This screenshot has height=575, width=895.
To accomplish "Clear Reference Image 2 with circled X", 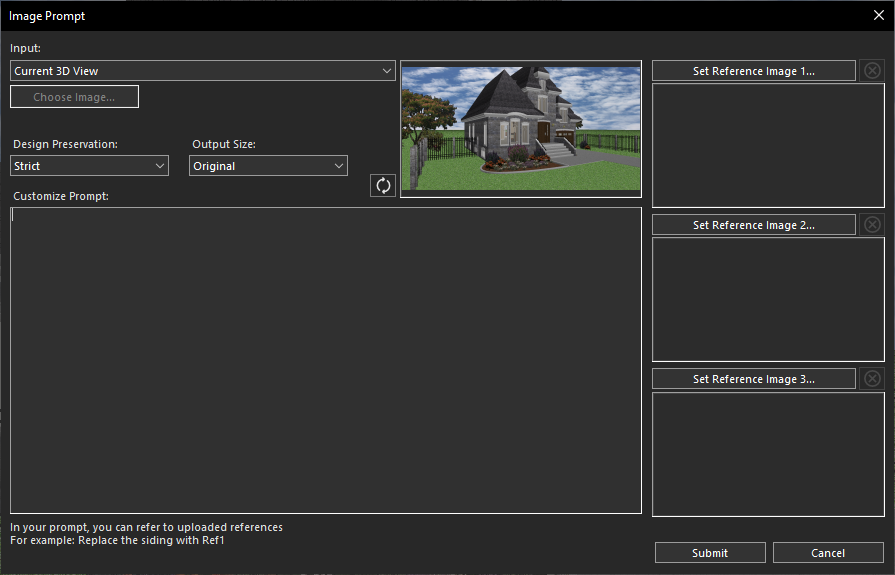I will (872, 225).
